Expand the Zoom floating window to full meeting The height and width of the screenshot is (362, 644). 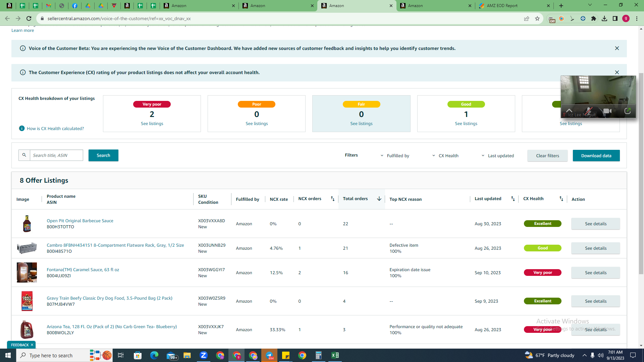pyautogui.click(x=628, y=111)
